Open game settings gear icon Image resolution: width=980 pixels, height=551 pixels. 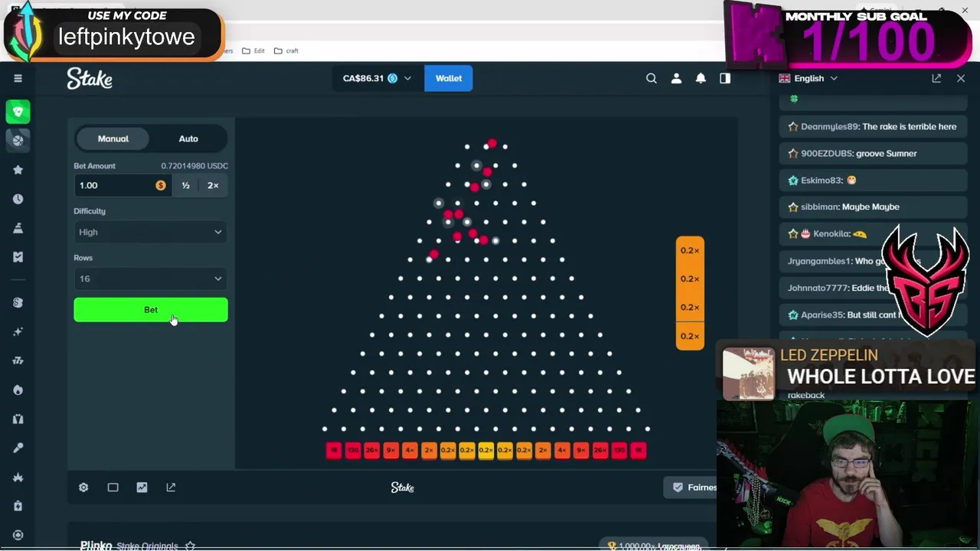pos(83,487)
